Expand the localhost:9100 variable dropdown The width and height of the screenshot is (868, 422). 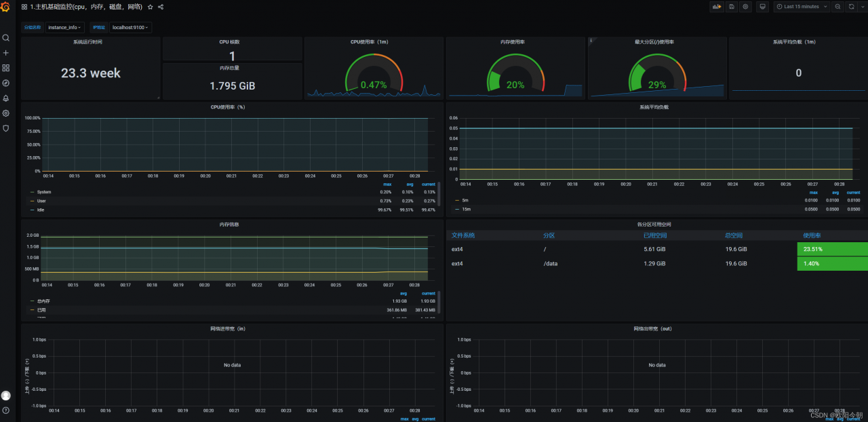[131, 28]
